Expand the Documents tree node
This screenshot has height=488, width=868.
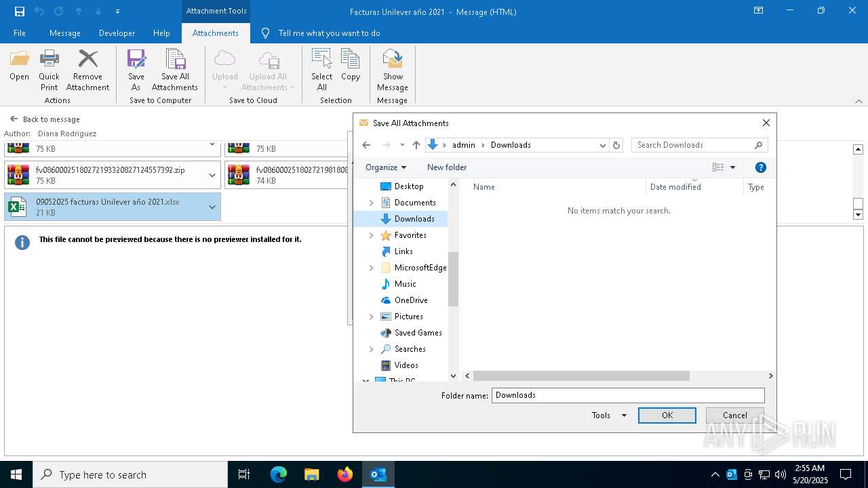(371, 203)
